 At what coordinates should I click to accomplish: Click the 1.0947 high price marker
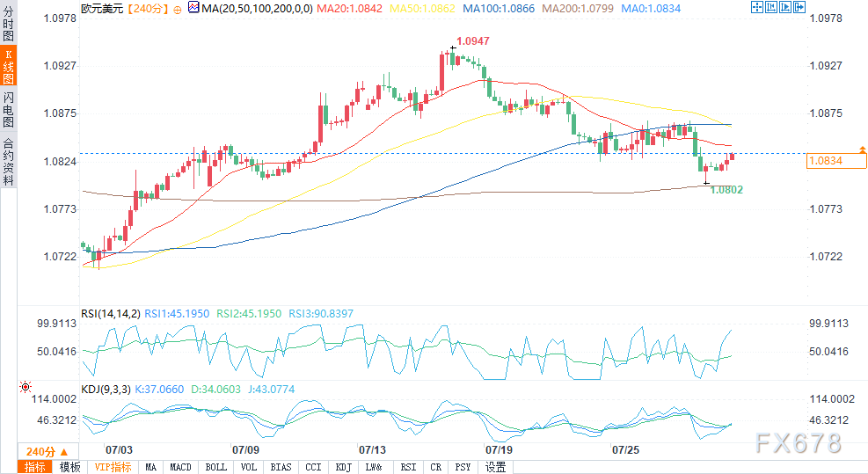(473, 41)
